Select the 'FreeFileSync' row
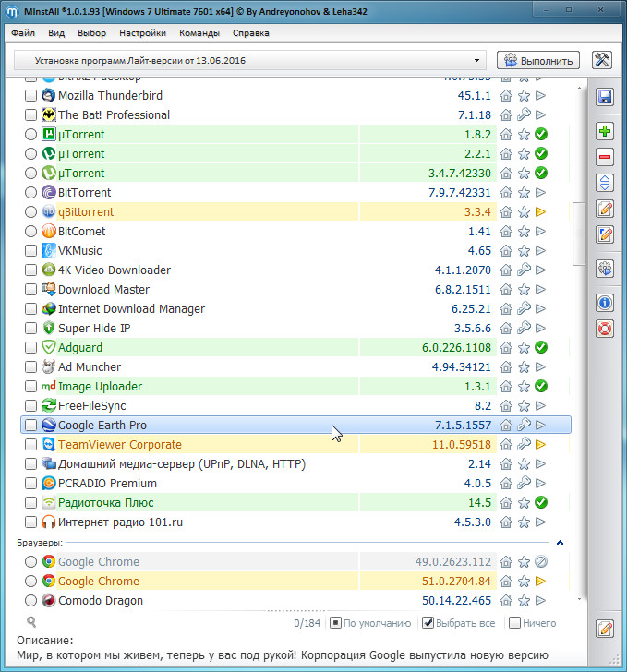627x672 pixels. 295,406
